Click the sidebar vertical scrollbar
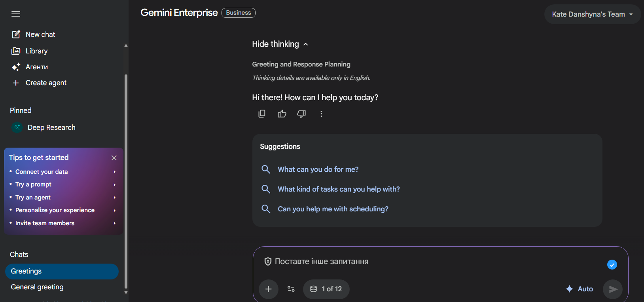The image size is (644, 302). coord(126,178)
